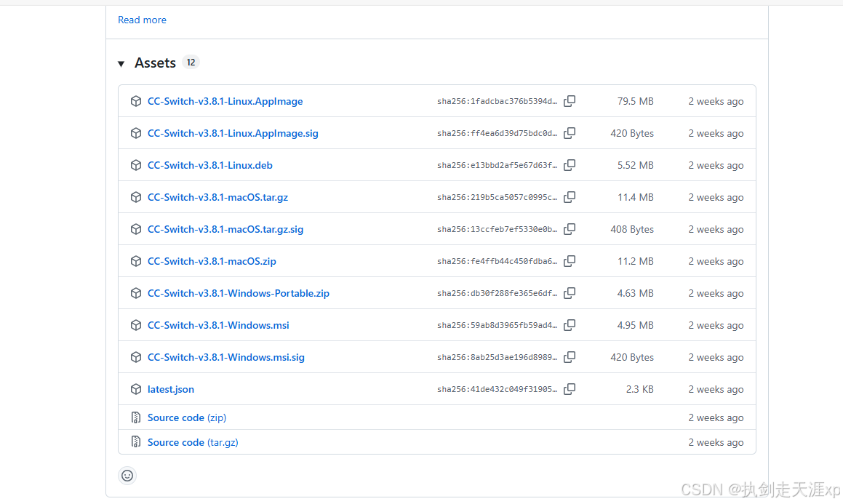Select hash text sha256:db30f288fe365e6df…
The image size is (843, 504).
[x=498, y=293]
